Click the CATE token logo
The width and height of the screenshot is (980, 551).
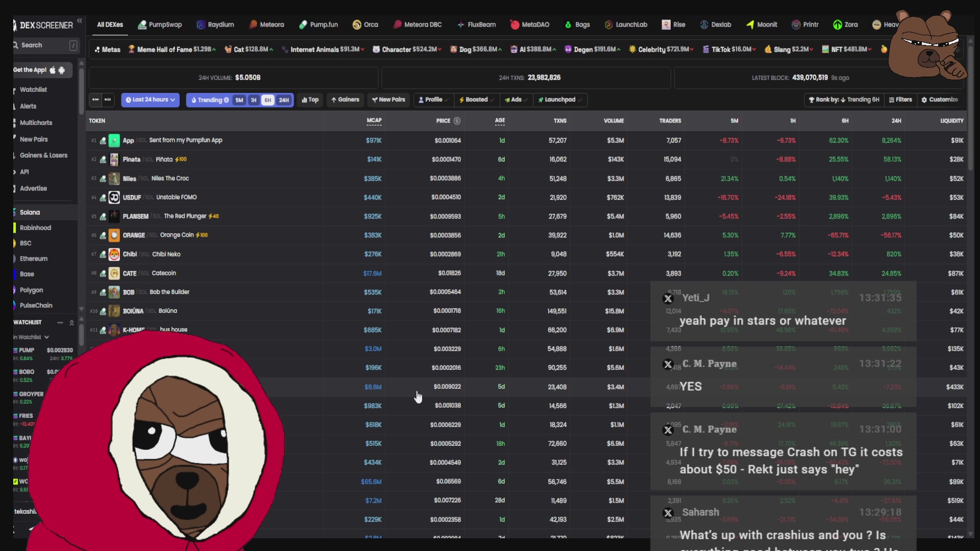(x=114, y=273)
